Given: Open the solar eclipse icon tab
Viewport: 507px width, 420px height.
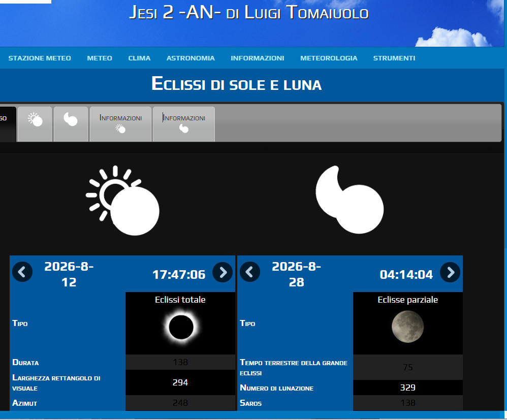Looking at the screenshot, I should 35,123.
